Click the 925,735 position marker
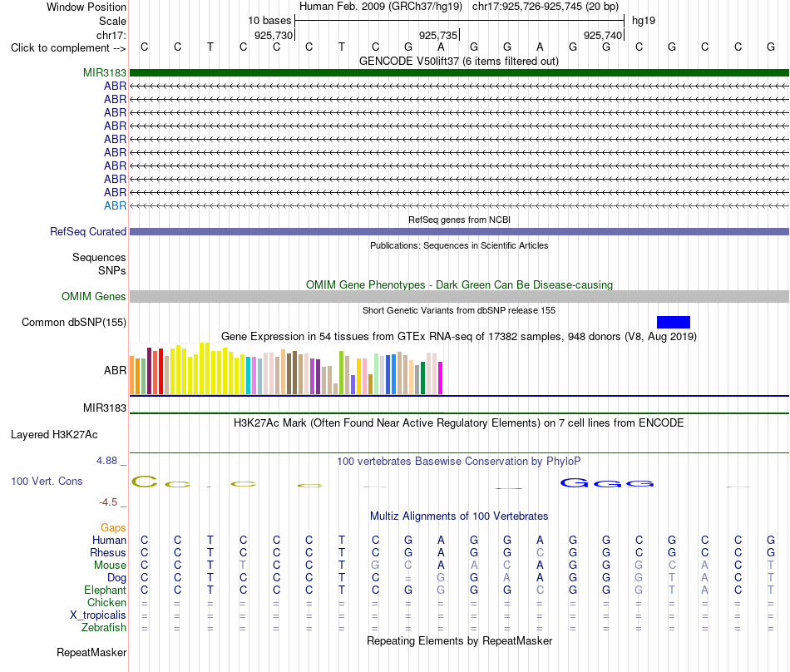This screenshot has height=672, width=790. click(x=438, y=36)
